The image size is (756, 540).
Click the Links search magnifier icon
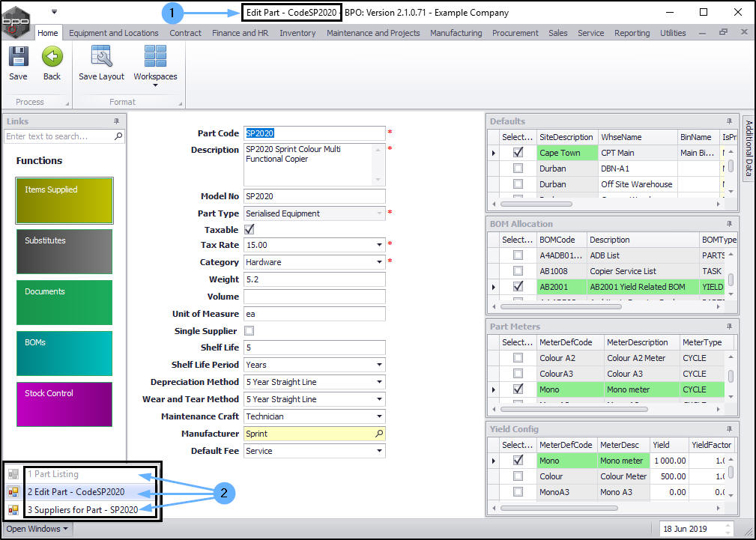pos(118,136)
